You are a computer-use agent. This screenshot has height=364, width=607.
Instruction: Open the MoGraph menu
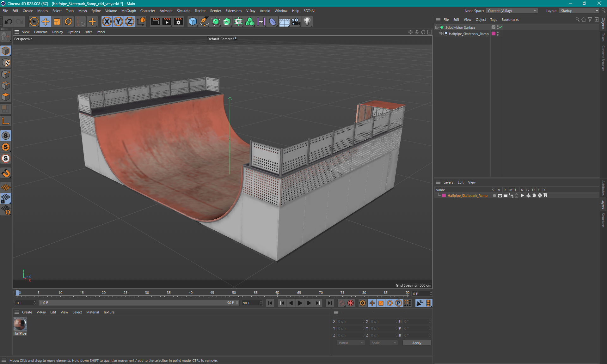coord(128,11)
